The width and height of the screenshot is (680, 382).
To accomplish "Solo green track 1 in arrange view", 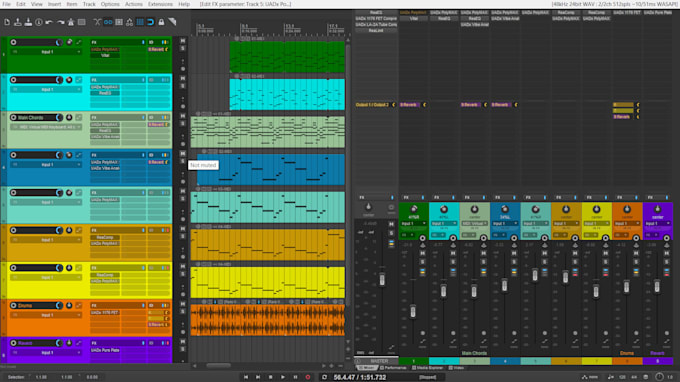I will click(x=183, y=48).
